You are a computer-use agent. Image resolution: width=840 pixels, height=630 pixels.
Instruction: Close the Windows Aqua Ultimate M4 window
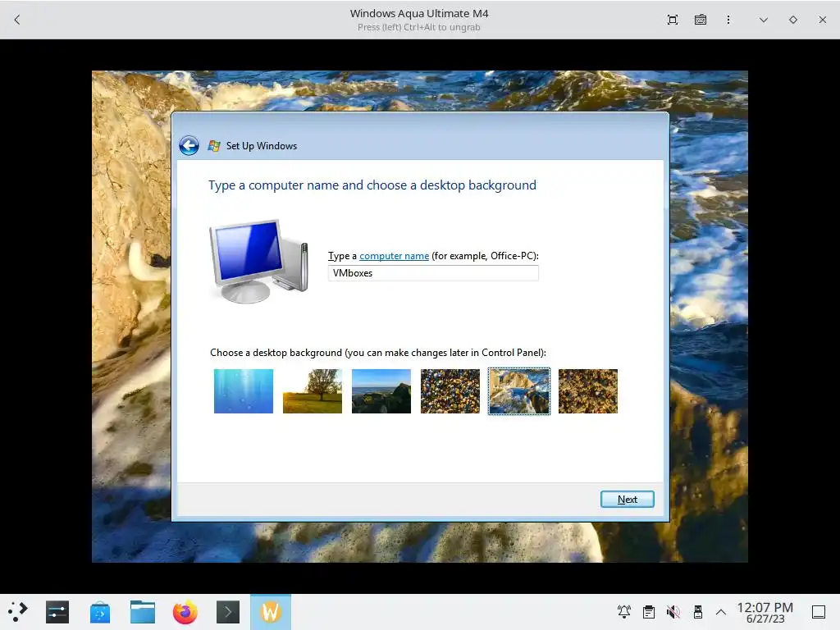tap(822, 20)
